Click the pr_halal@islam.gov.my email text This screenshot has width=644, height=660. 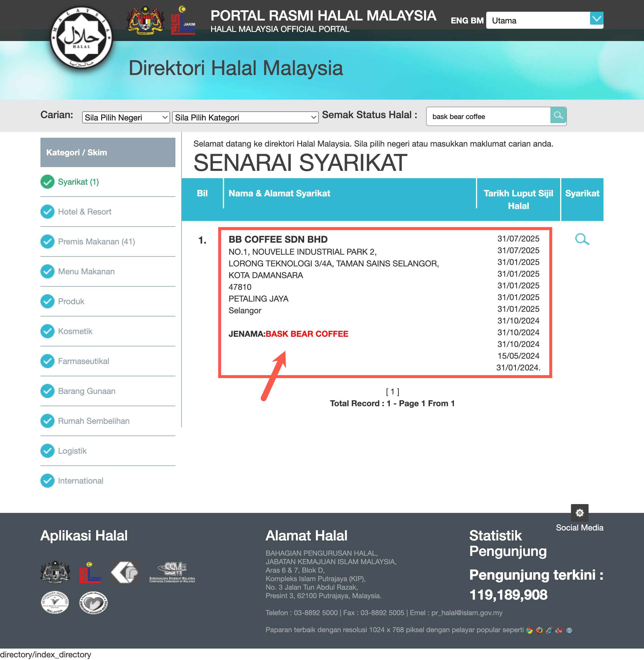coord(467,613)
